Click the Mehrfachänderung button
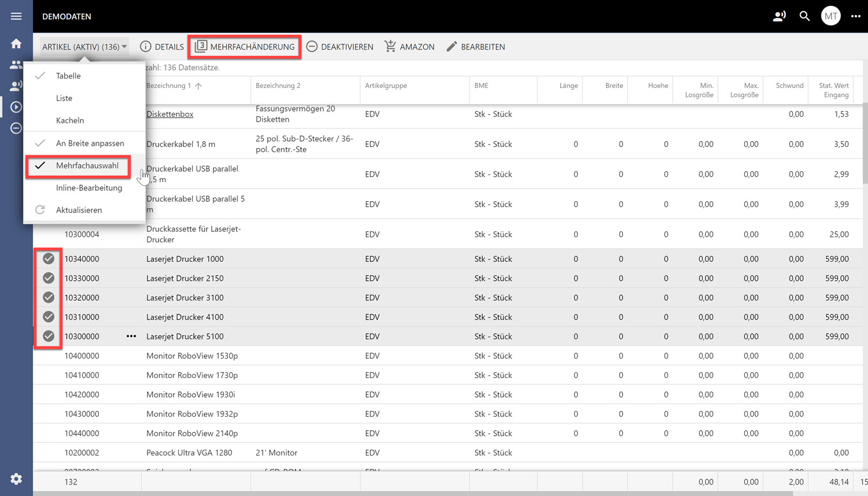 (245, 47)
